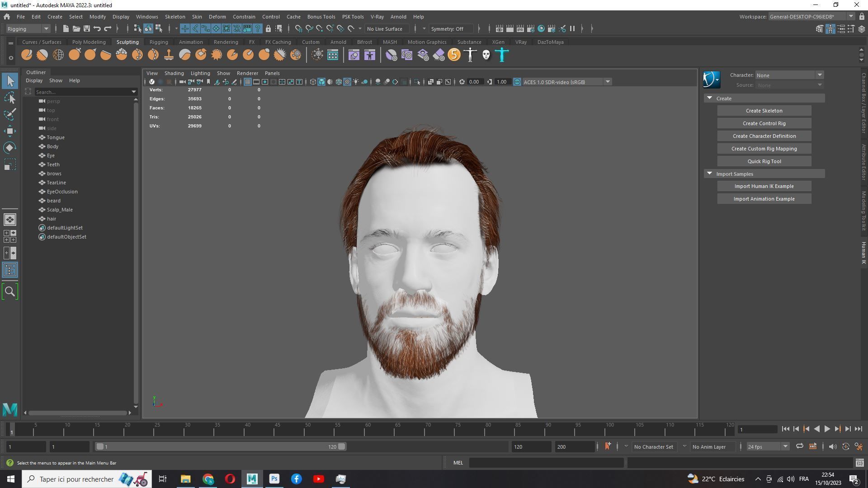Choose the Smooth sculpt brush
The image size is (868, 488).
click(42, 55)
